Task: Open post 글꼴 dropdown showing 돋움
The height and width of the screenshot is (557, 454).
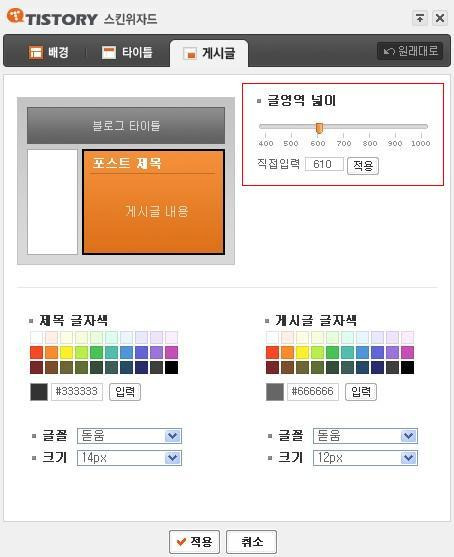Action: coord(365,436)
